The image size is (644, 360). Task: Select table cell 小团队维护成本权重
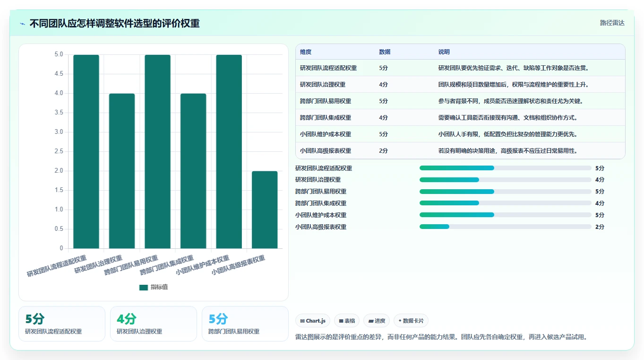point(326,134)
